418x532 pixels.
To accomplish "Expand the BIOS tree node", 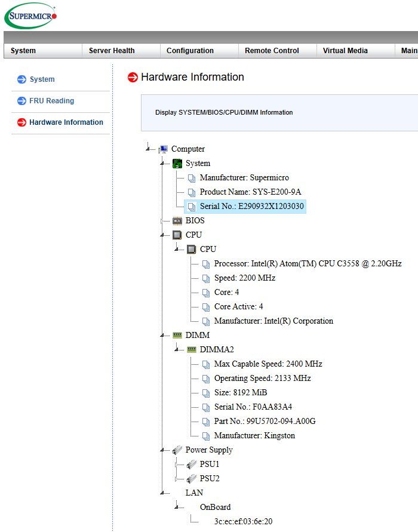I will pyautogui.click(x=162, y=221).
